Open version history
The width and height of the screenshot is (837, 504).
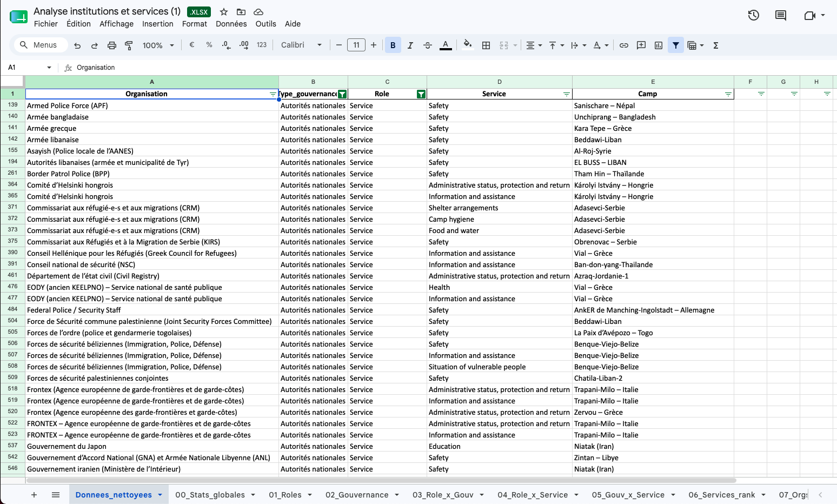point(754,15)
